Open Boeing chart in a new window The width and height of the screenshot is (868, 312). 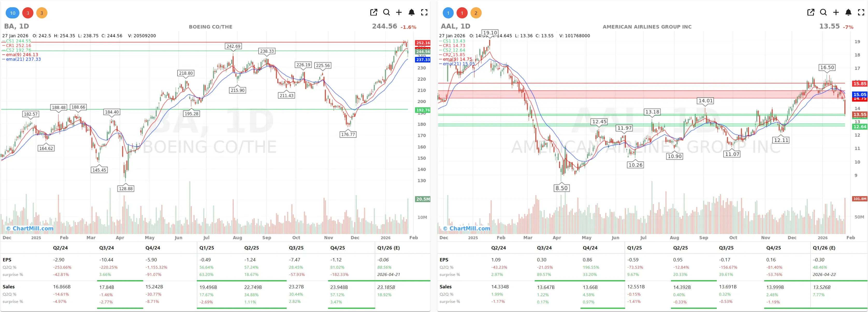[x=374, y=12]
